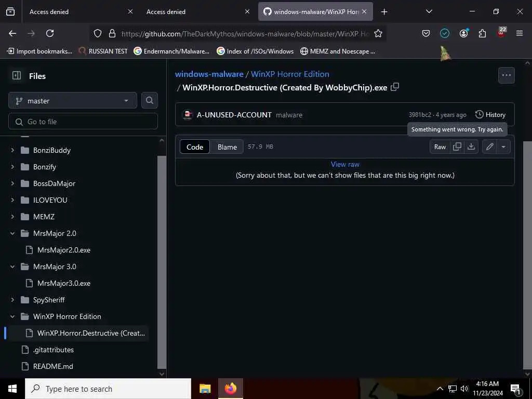Expand the Bonzify folder
Screen dimensions: 532x399
coord(12,167)
